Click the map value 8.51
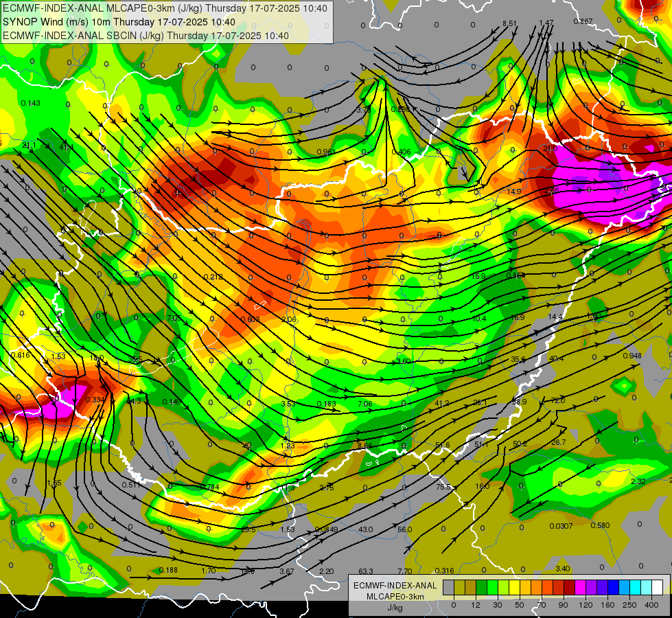Viewport: 672px width, 618px height. (509, 23)
